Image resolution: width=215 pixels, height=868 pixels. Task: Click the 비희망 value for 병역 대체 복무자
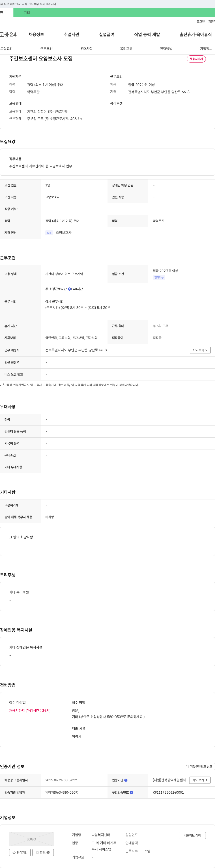point(49,517)
